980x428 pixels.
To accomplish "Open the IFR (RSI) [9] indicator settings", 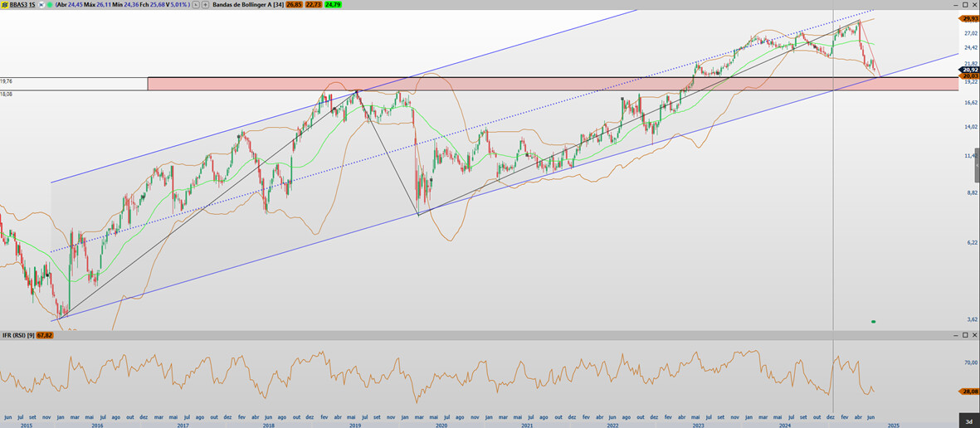I will [x=17, y=335].
